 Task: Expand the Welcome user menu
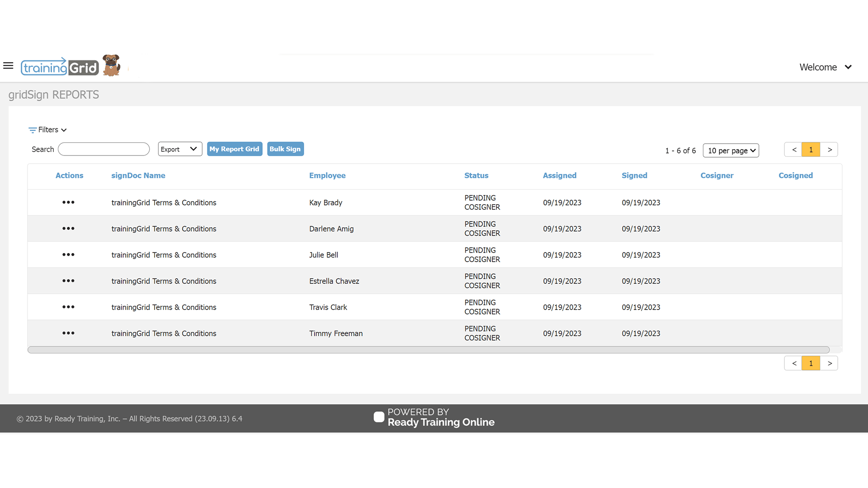point(826,67)
